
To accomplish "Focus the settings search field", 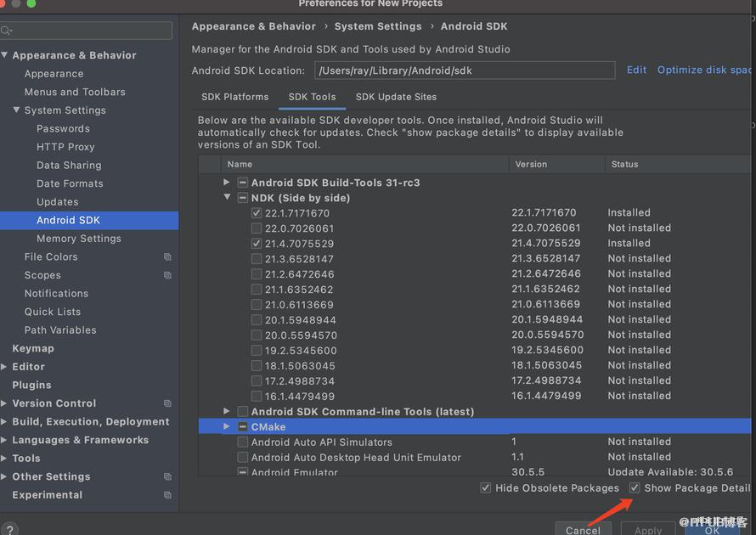I will 86,31.
